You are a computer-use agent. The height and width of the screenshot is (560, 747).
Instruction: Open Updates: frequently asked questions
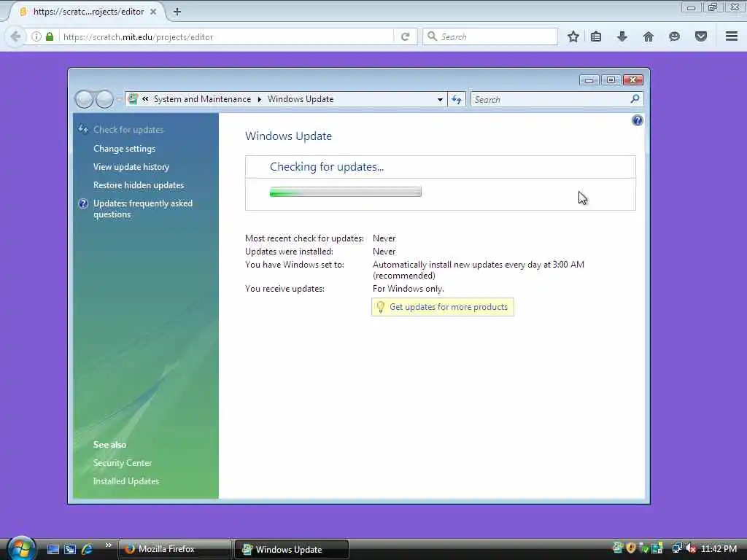(x=143, y=209)
